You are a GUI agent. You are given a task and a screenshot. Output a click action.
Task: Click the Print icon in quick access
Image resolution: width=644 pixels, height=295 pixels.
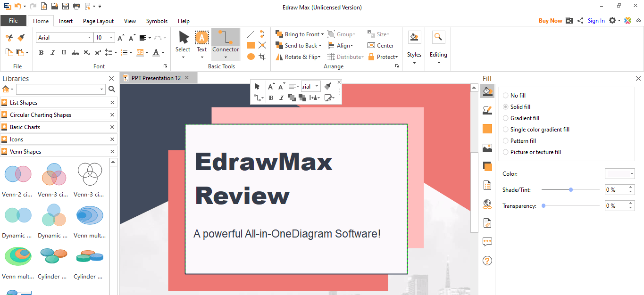point(76,6)
